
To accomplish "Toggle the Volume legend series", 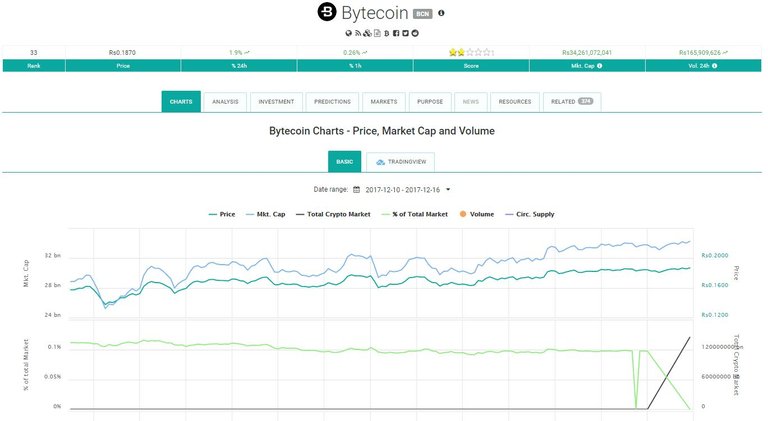I will pyautogui.click(x=477, y=214).
